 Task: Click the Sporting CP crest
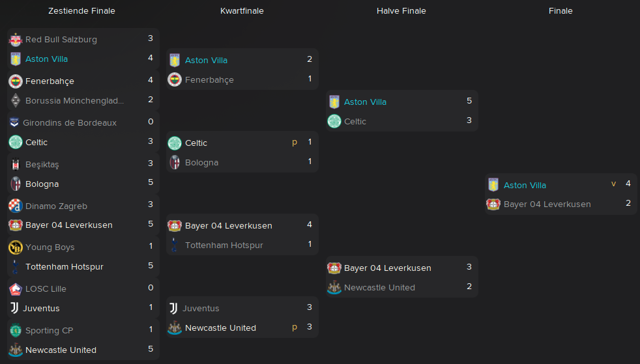click(16, 330)
